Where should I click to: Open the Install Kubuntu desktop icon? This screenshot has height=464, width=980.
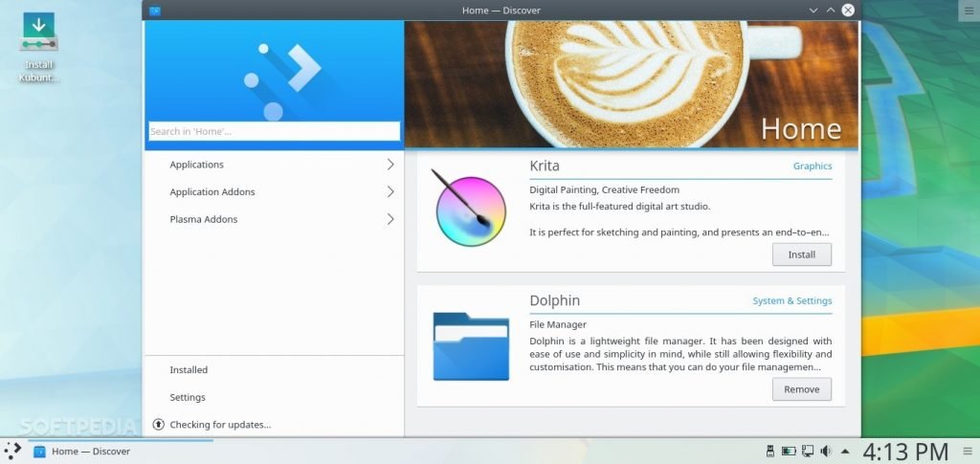[39, 34]
